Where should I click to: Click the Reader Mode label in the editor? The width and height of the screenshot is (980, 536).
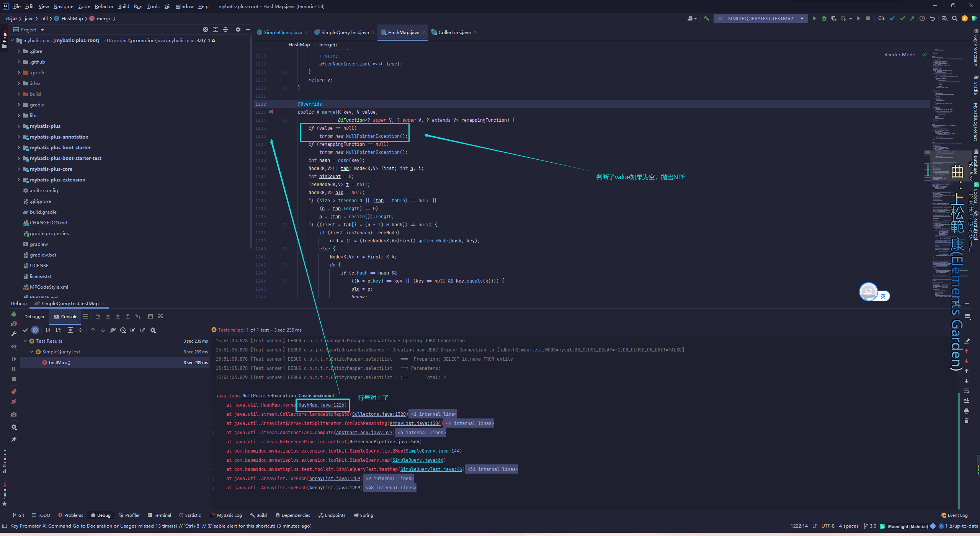click(899, 55)
